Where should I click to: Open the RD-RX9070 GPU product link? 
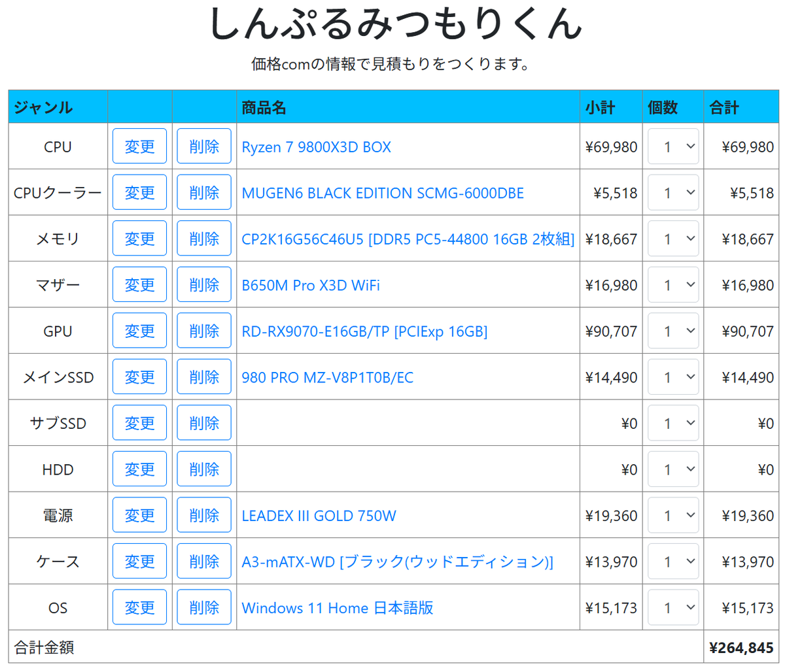tap(364, 331)
